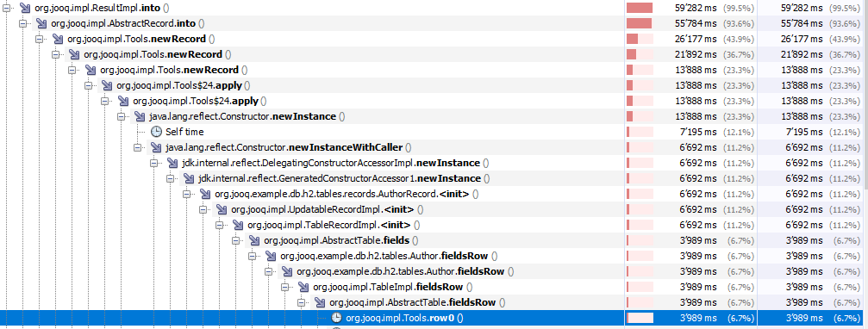Click method icon beside DelegatingConstructorAccessorImpl.newInstance
Image resolution: width=868 pixels, height=329 pixels.
tap(172, 163)
